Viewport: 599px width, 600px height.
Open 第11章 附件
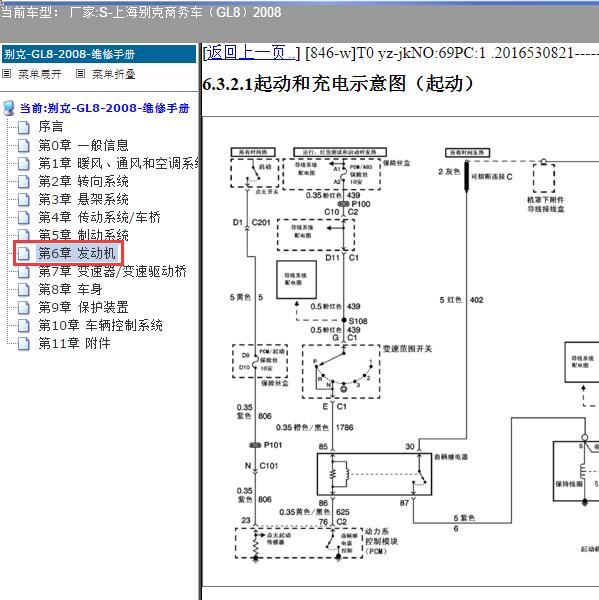click(75, 343)
